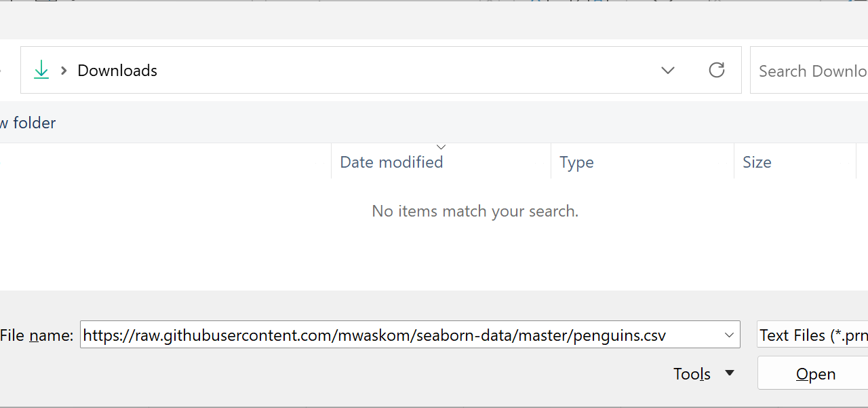The height and width of the screenshot is (408, 868).
Task: Expand the previous locations dropdown chevron
Action: point(668,71)
